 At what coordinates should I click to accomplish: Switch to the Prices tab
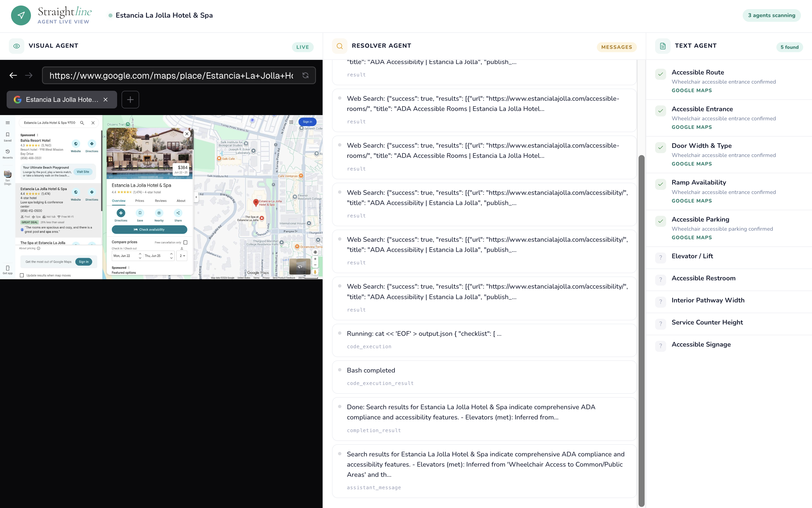[x=139, y=201]
